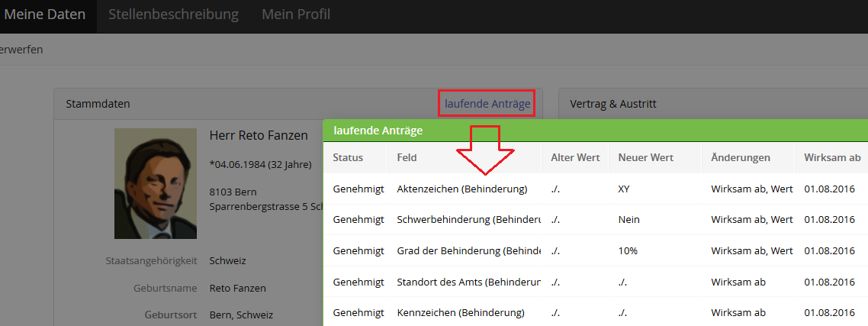Select the Schwerbehinderung (Behinderung) row
The height and width of the screenshot is (326, 868).
point(596,220)
